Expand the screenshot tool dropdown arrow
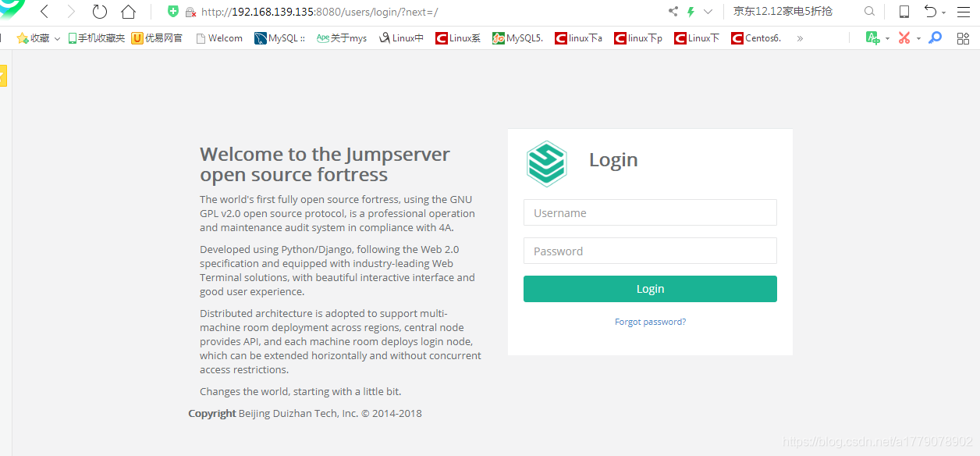Image resolution: width=980 pixels, height=456 pixels. (x=918, y=38)
